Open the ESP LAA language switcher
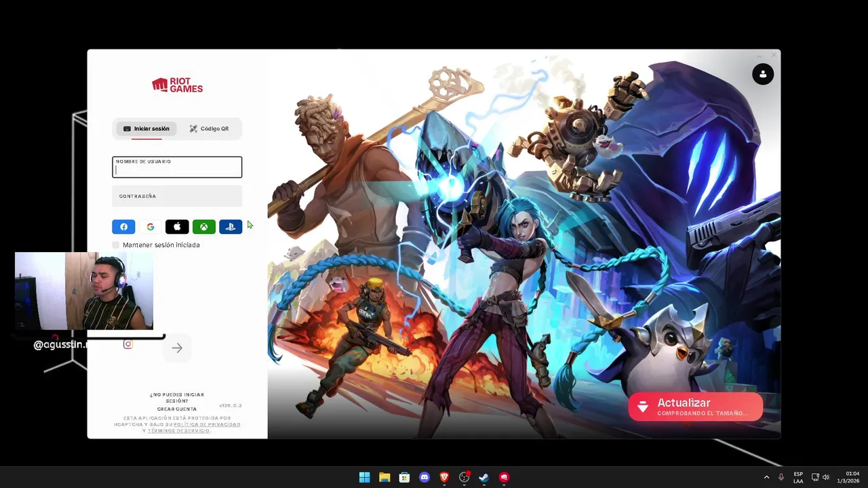Image resolution: width=868 pixels, height=488 pixels. 798,477
